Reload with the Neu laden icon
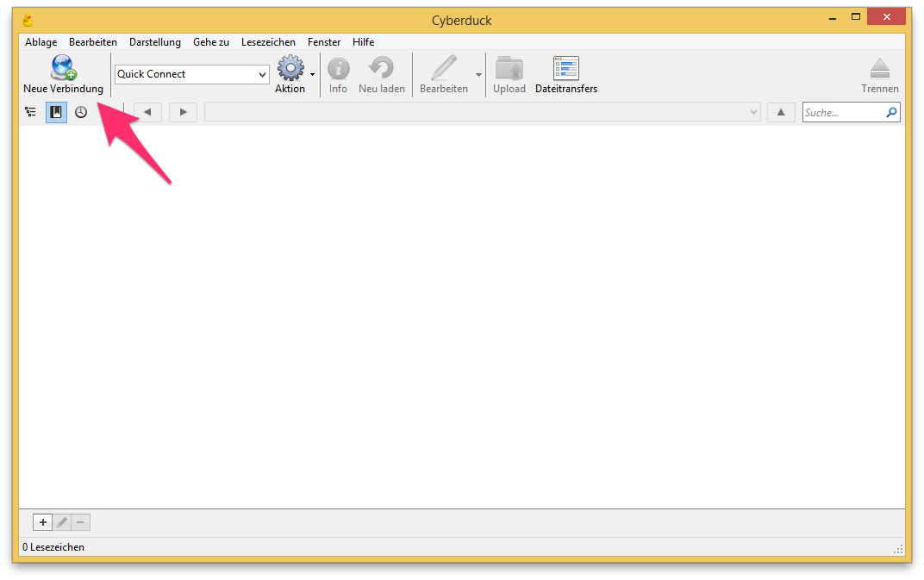Screen dimensions: 924x580 click(381, 68)
